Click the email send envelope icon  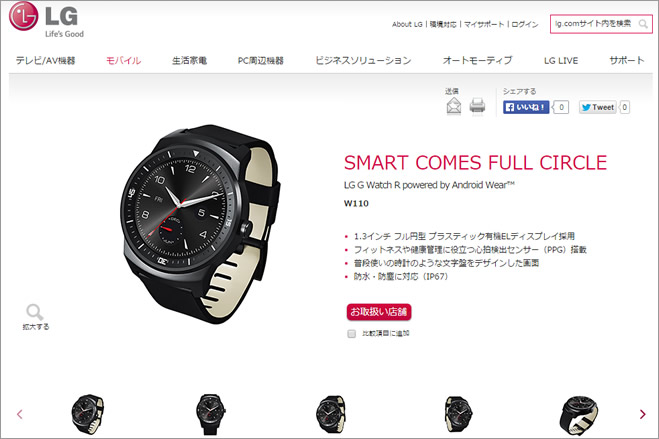[x=453, y=105]
